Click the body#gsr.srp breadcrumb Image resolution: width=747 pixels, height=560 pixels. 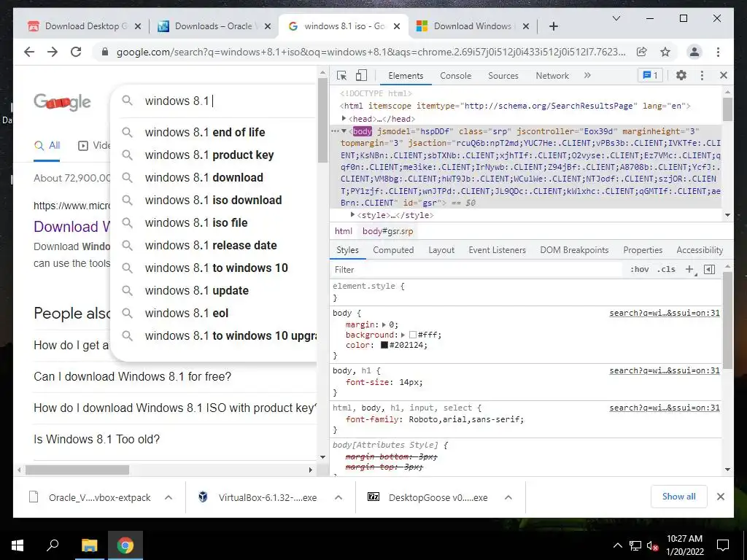[388, 231]
